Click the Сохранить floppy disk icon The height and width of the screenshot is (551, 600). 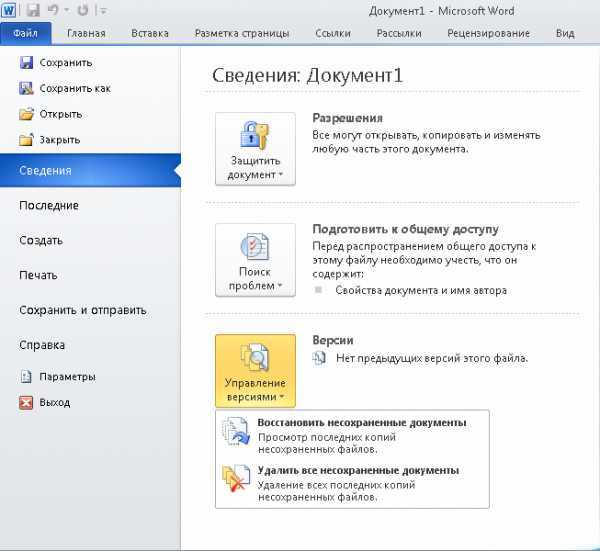click(26, 62)
